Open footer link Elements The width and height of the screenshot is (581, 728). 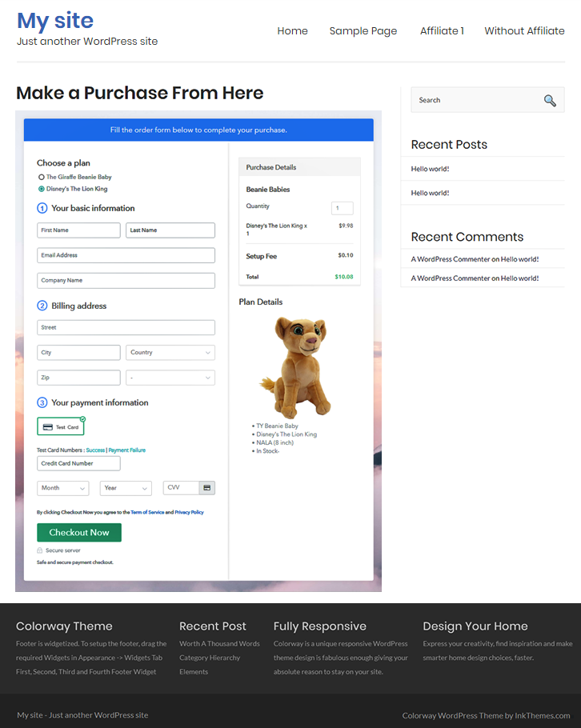(194, 672)
